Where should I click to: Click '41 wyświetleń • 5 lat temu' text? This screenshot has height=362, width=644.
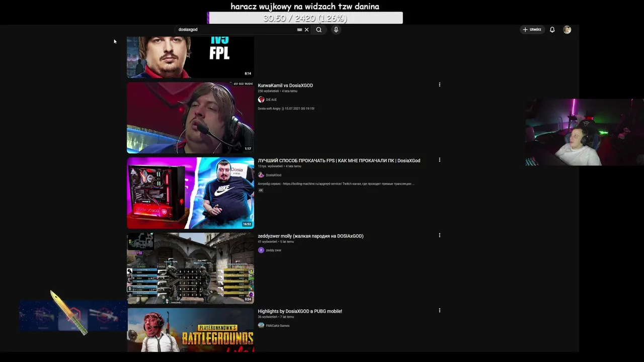point(276,242)
